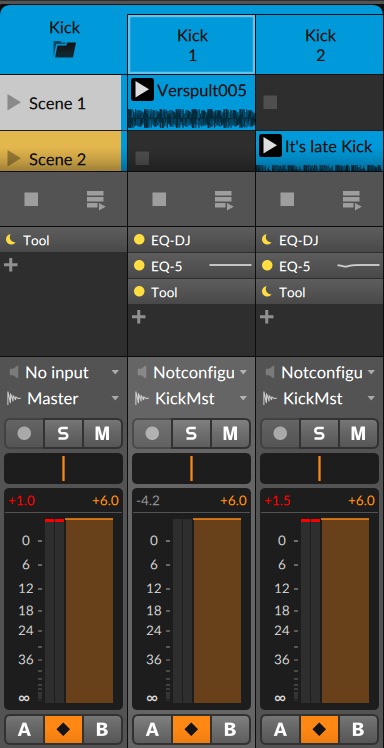Click the return-to-arrangement icon on Kick 2
The image size is (384, 748).
pos(352,200)
